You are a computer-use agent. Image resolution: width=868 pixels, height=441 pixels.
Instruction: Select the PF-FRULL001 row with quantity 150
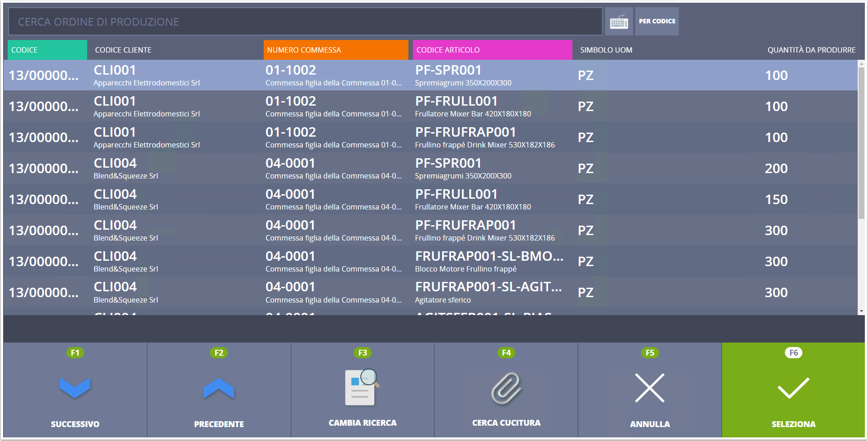point(430,200)
